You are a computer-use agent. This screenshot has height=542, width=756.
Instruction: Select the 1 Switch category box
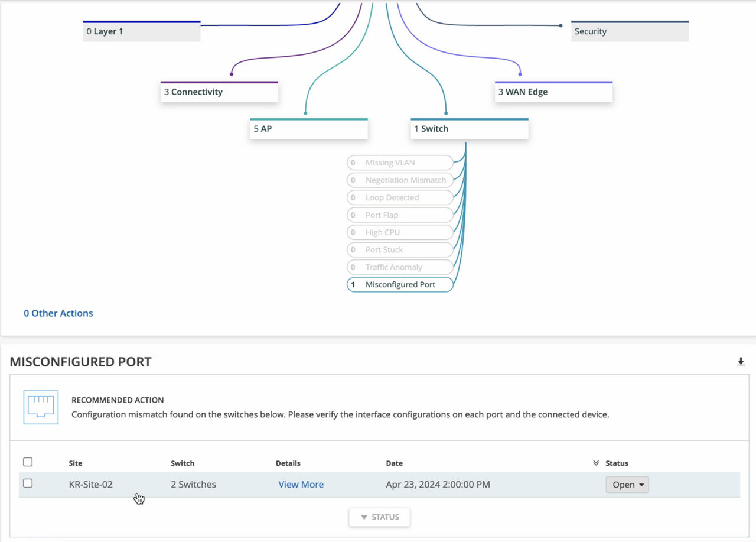coord(470,129)
